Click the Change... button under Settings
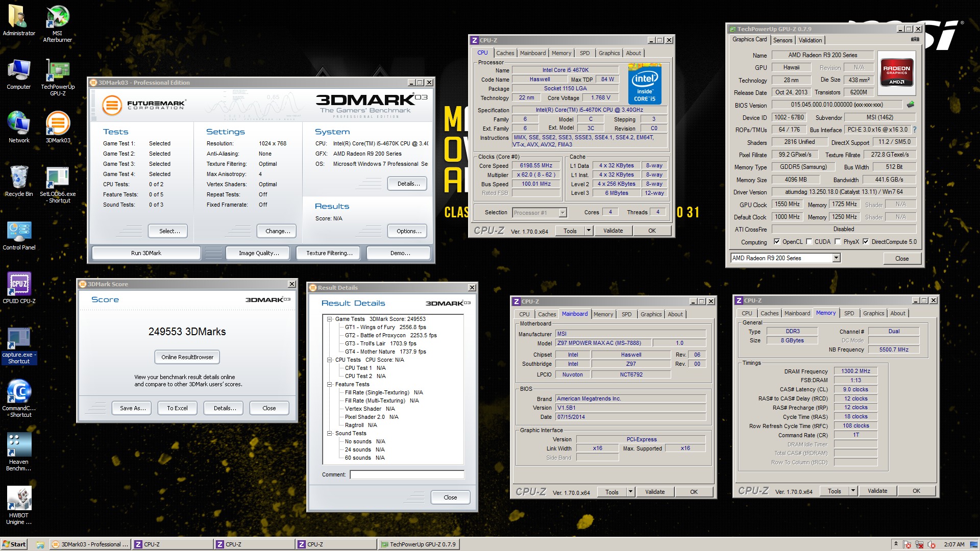The image size is (980, 551). pyautogui.click(x=278, y=231)
